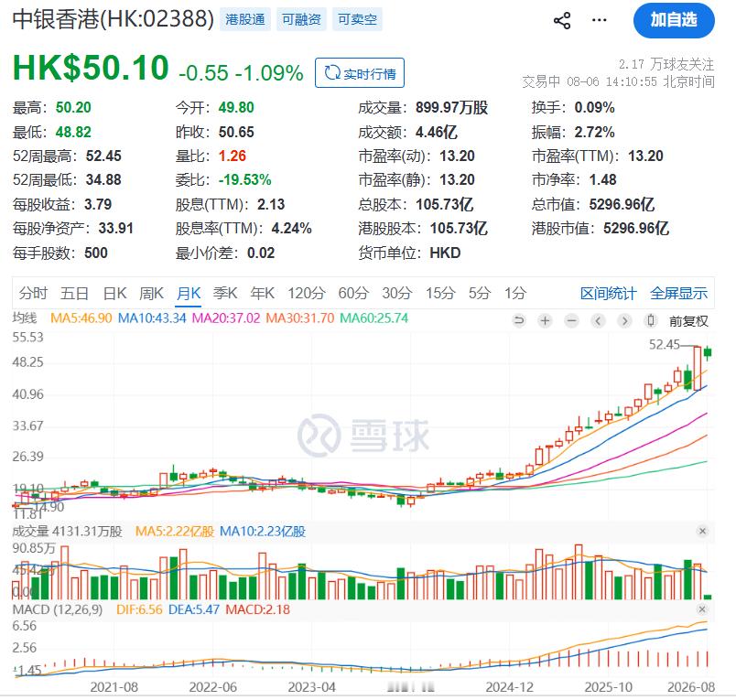Open the 30分 chart tab

397,293
